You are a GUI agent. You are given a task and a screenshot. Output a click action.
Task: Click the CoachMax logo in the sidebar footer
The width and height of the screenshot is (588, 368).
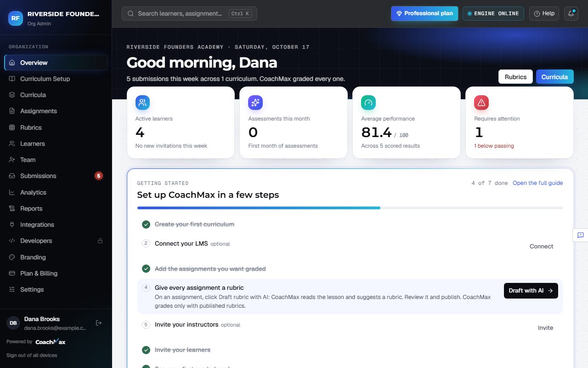pyautogui.click(x=51, y=342)
